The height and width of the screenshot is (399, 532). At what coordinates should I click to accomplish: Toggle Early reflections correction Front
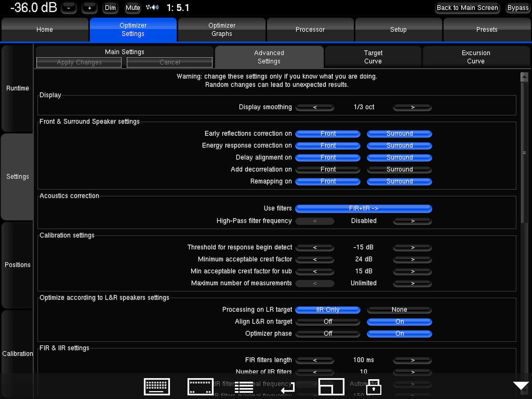[328, 134]
